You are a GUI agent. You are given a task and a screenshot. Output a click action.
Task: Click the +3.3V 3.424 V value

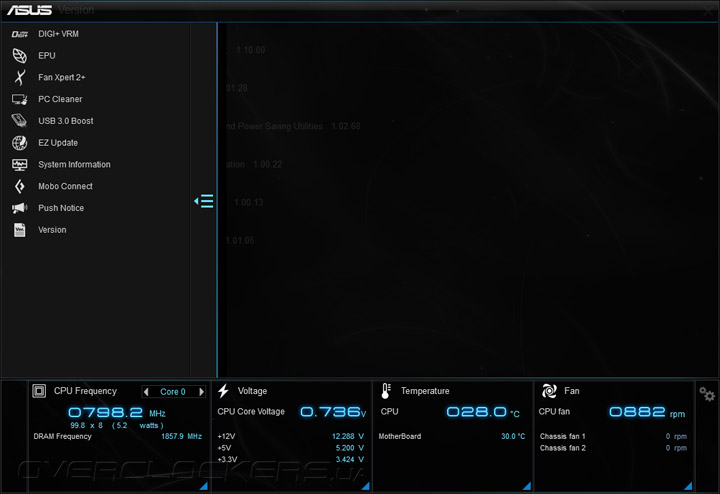coord(349,459)
